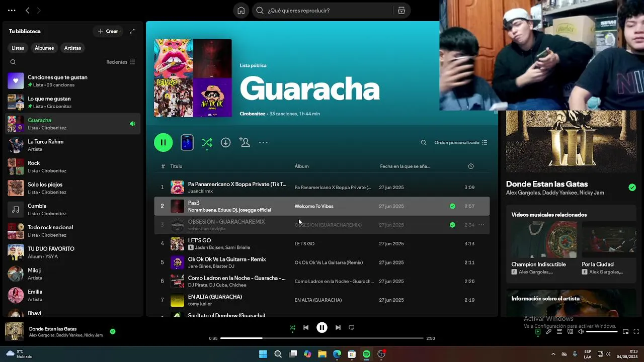Open Windows Start menu
This screenshot has width=644, height=362.
click(x=263, y=354)
